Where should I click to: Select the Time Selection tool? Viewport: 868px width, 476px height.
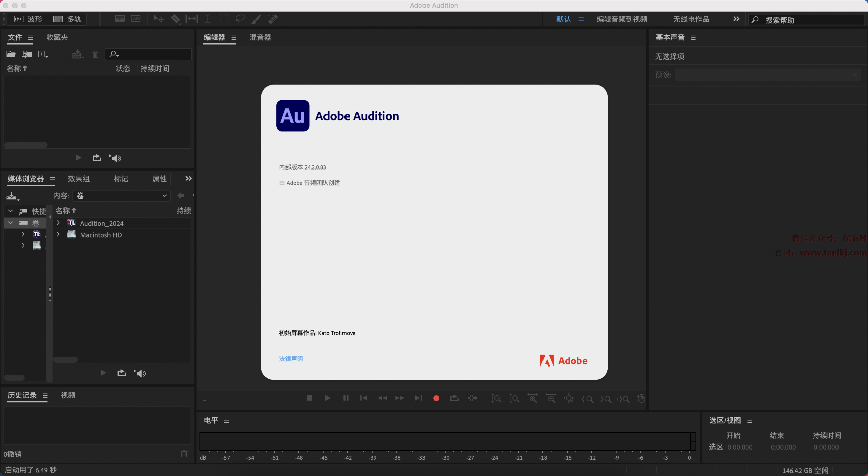click(x=208, y=19)
